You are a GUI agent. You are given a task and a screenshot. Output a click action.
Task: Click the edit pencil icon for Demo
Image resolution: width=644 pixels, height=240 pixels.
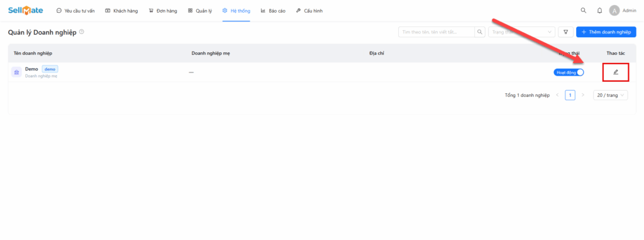tap(615, 72)
